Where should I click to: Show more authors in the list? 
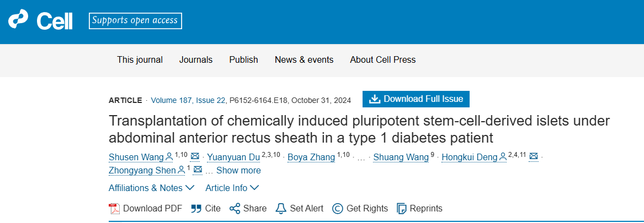tap(238, 171)
